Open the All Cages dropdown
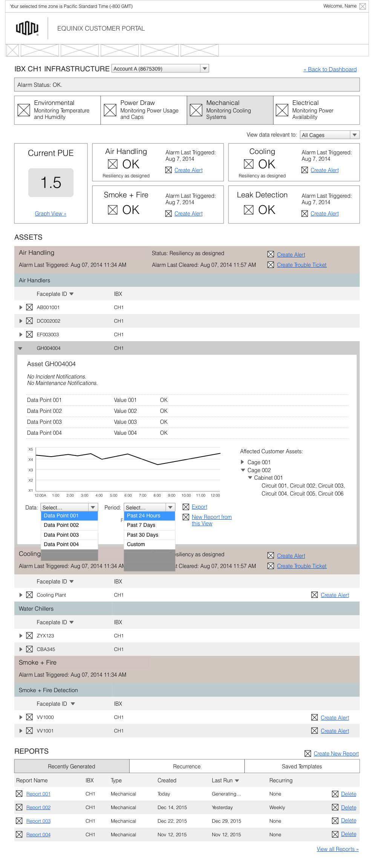This screenshot has height=868, width=374. tap(330, 135)
